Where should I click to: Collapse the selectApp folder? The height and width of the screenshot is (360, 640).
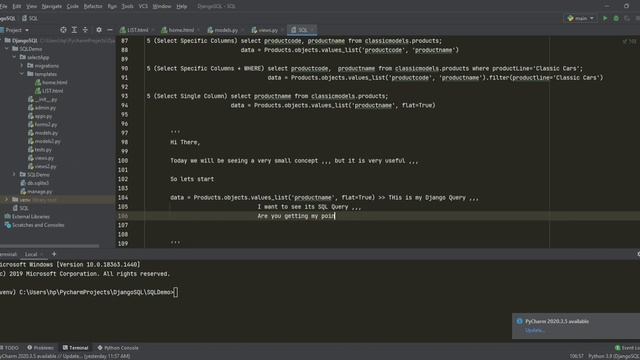[14, 57]
